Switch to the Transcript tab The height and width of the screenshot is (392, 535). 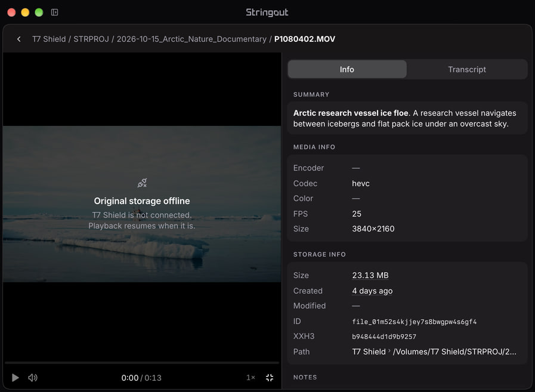(x=467, y=69)
